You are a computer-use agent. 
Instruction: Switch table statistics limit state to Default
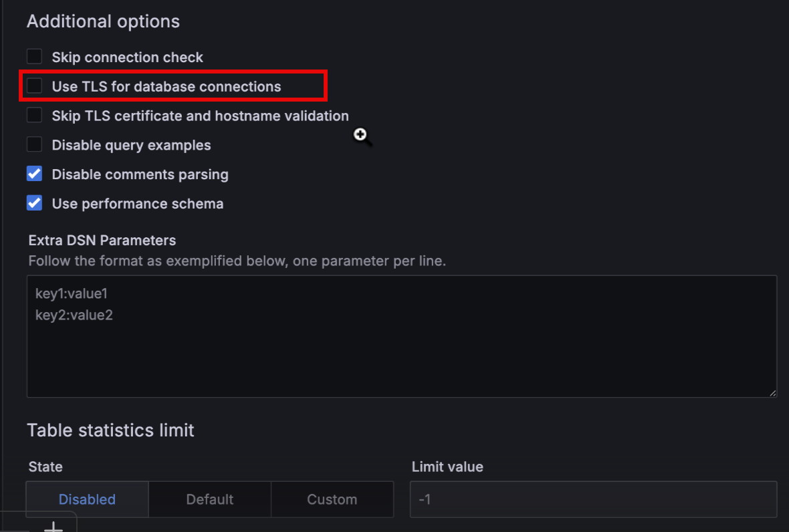[x=209, y=499]
